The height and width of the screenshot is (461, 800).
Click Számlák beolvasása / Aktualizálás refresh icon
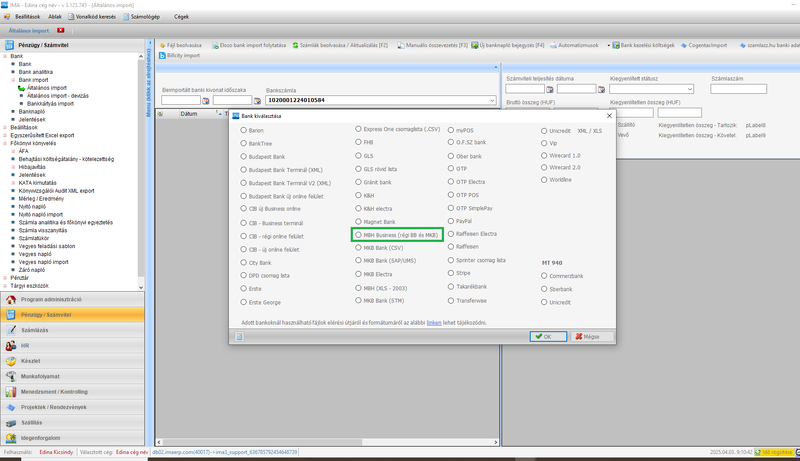tap(295, 45)
